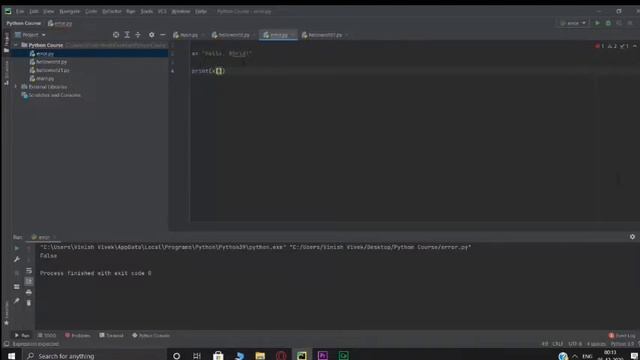Clear all console output with trash icon

[x=29, y=303]
